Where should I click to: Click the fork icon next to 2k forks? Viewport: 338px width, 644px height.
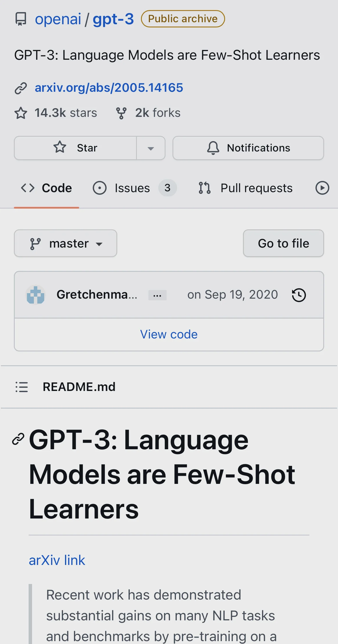click(121, 113)
